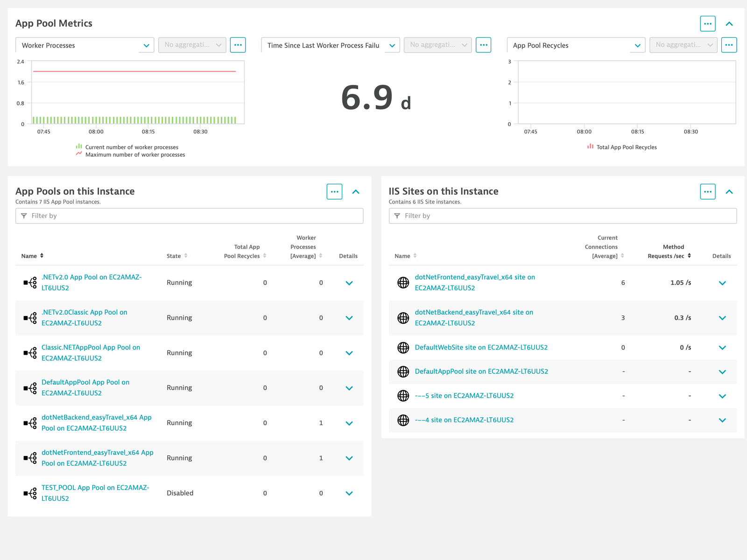
Task: Expand details for dotNetFrontend_easyTravel_x64 site
Action: click(722, 283)
